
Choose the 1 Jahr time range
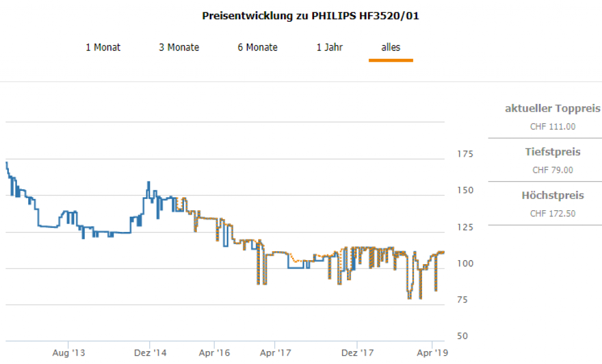click(329, 48)
